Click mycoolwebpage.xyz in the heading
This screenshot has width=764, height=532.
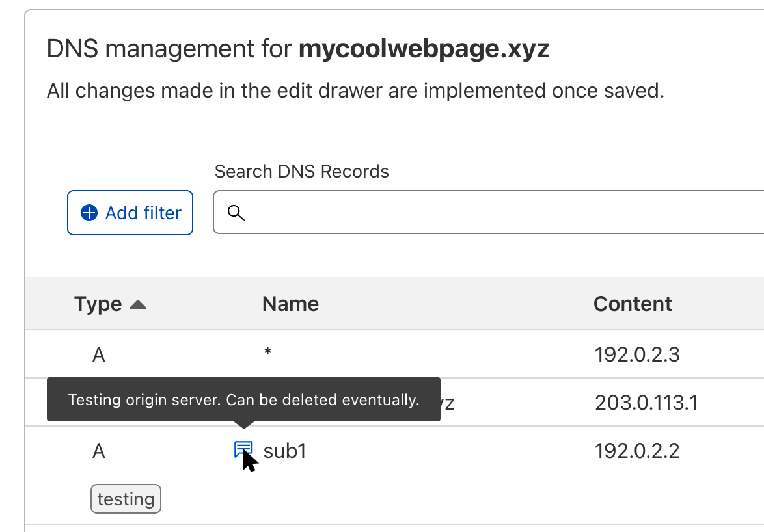pyautogui.click(x=423, y=48)
